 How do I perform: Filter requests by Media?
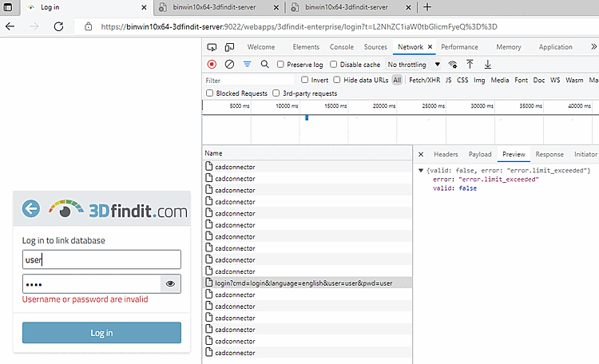point(500,80)
